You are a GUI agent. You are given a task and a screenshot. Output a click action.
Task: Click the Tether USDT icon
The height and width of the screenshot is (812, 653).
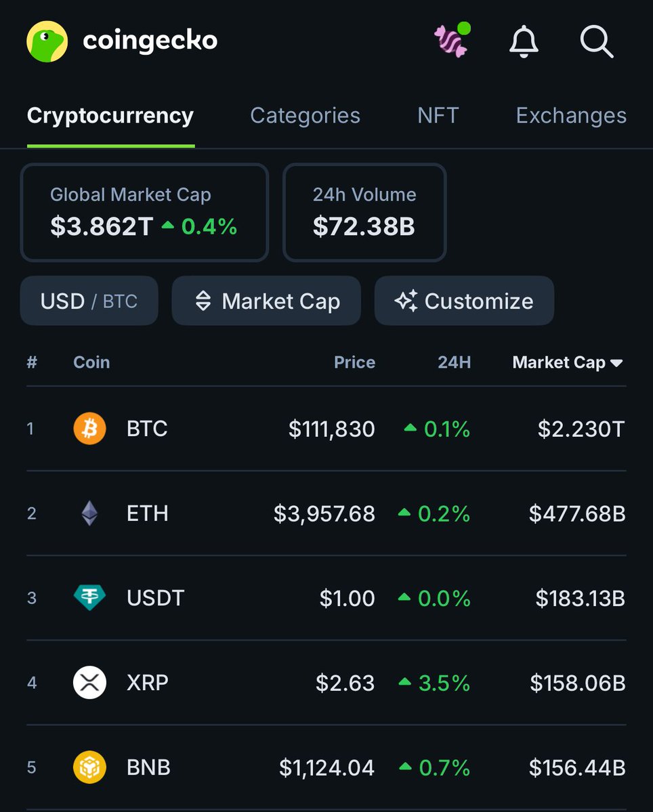pyautogui.click(x=89, y=598)
